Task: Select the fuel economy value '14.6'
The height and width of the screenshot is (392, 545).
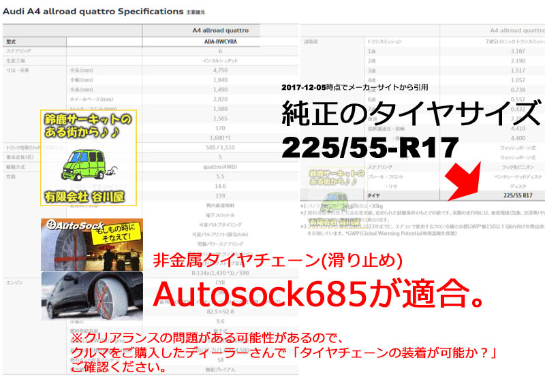Action: click(220, 186)
